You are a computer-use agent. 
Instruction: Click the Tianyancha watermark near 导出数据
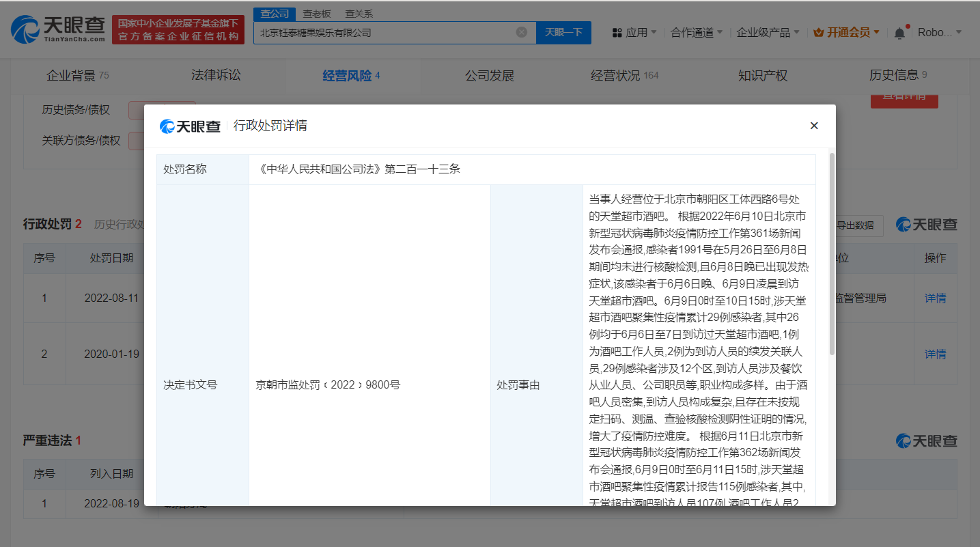926,224
